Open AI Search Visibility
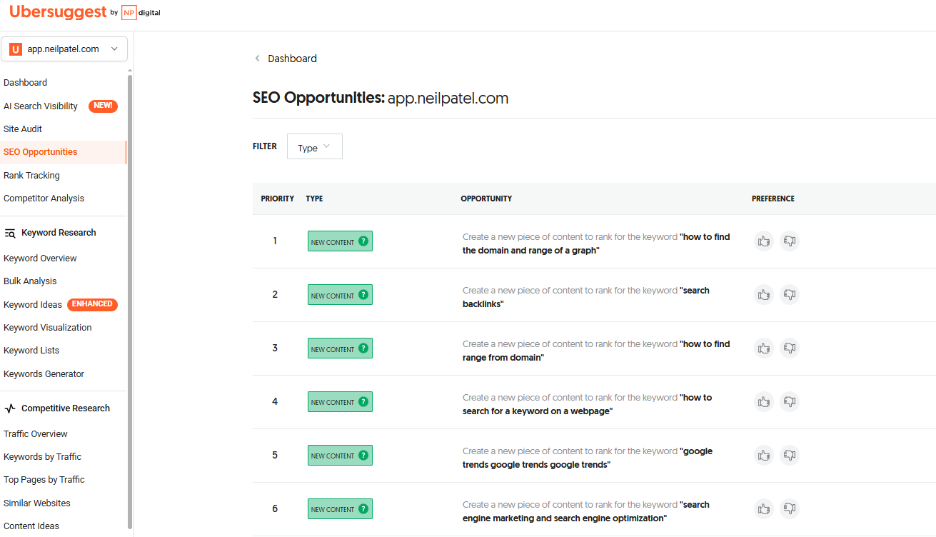936x537 pixels. click(x=41, y=106)
